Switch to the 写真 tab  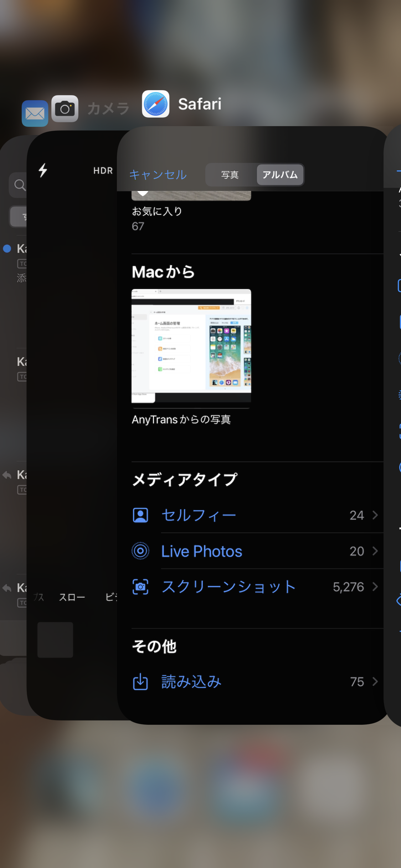tap(230, 175)
